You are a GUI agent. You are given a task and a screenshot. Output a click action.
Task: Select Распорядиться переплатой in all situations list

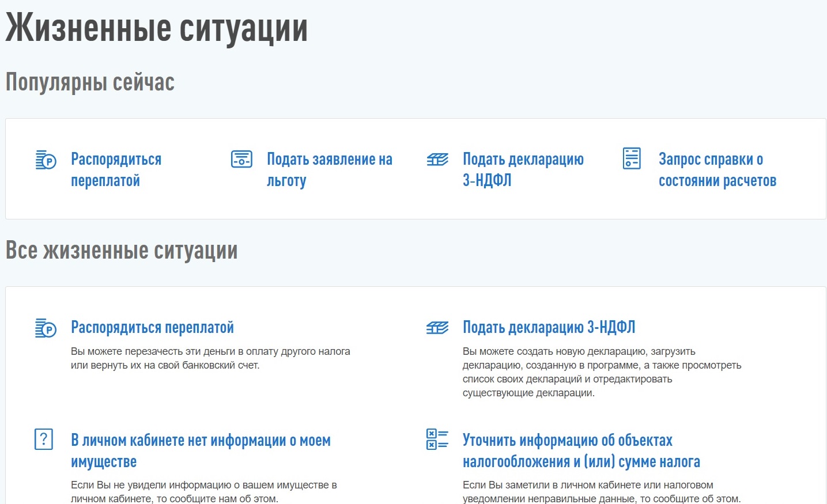152,327
